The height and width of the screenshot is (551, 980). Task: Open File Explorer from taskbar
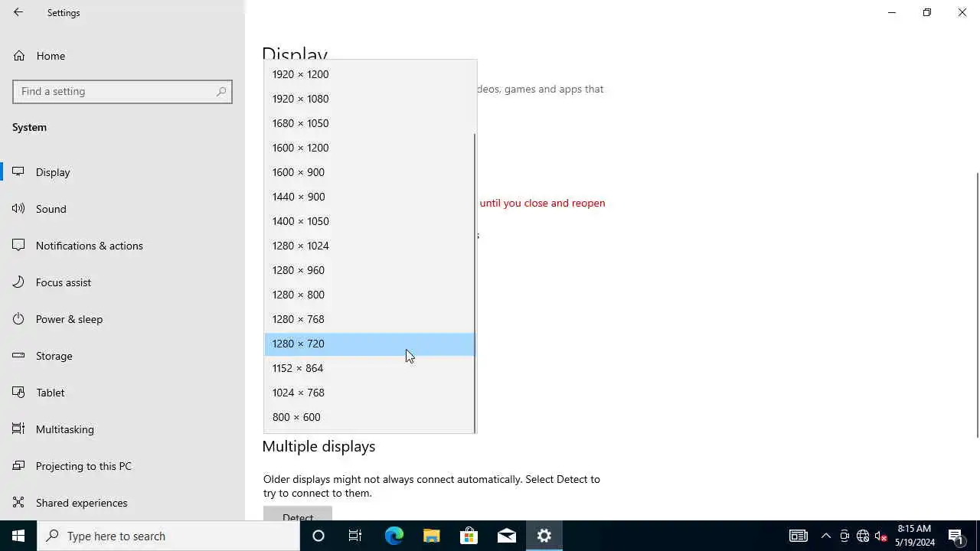tap(431, 536)
